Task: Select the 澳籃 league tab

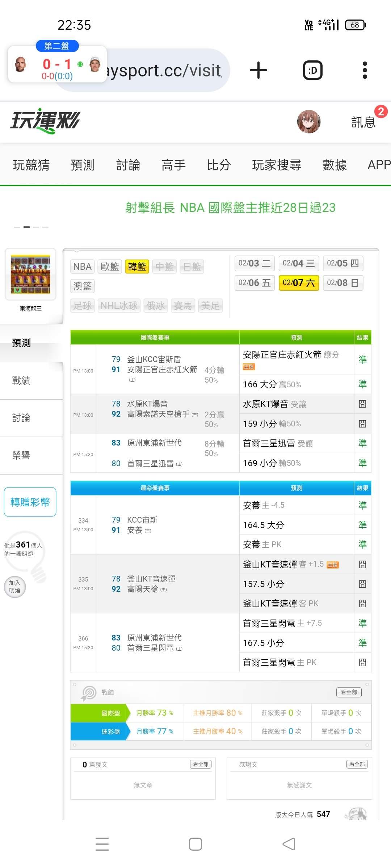Action: (x=82, y=286)
